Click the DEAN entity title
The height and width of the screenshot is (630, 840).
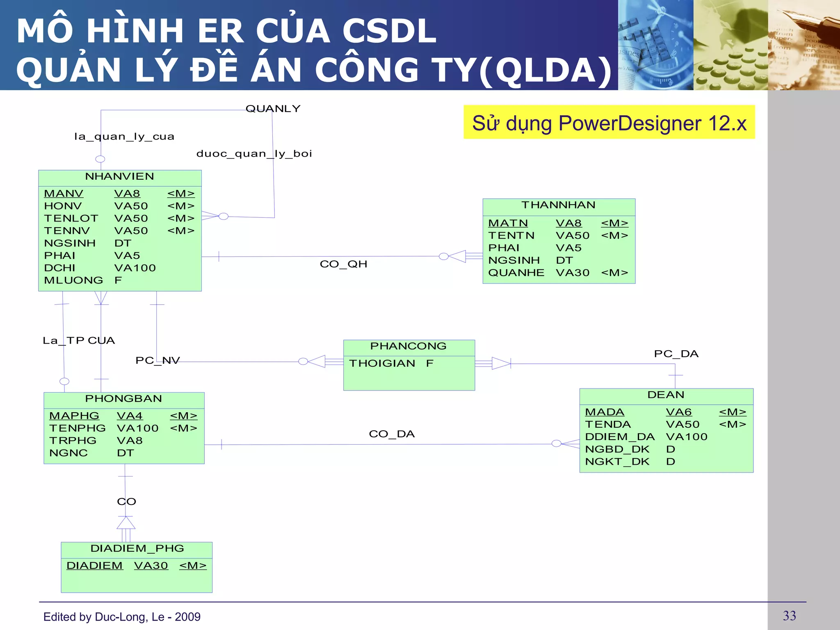pyautogui.click(x=666, y=395)
